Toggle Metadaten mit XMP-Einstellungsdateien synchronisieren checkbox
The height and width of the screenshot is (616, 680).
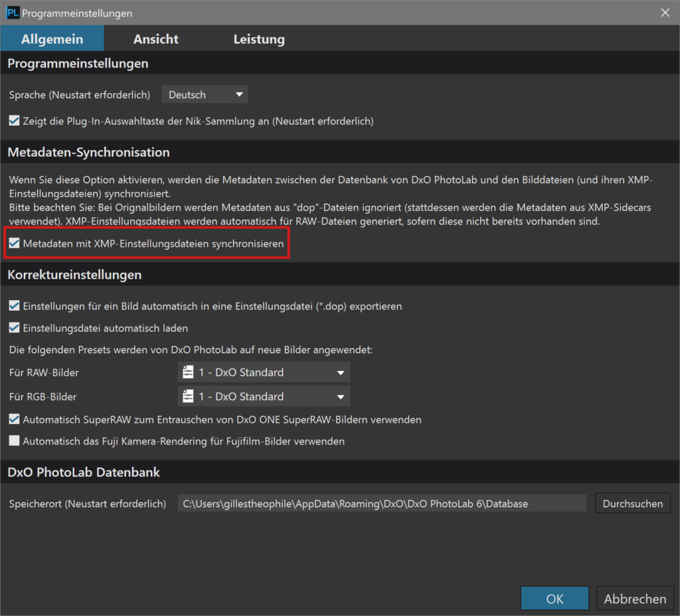pyautogui.click(x=15, y=243)
